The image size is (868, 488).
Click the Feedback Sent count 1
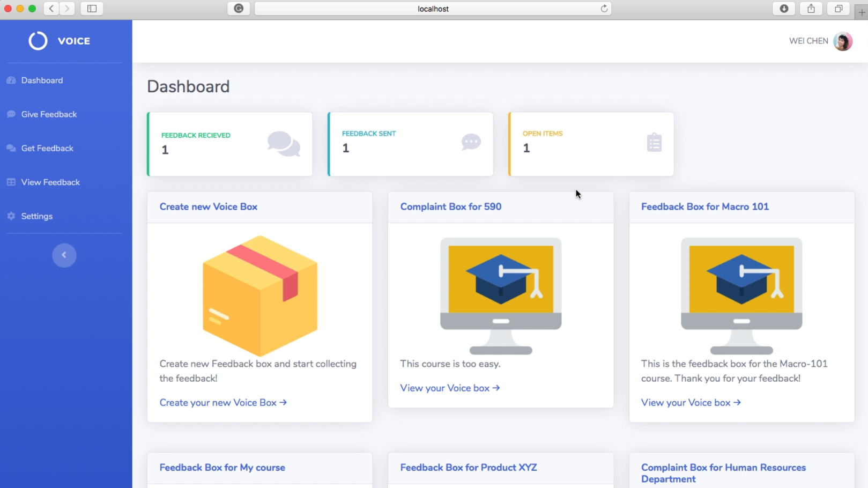tap(346, 148)
